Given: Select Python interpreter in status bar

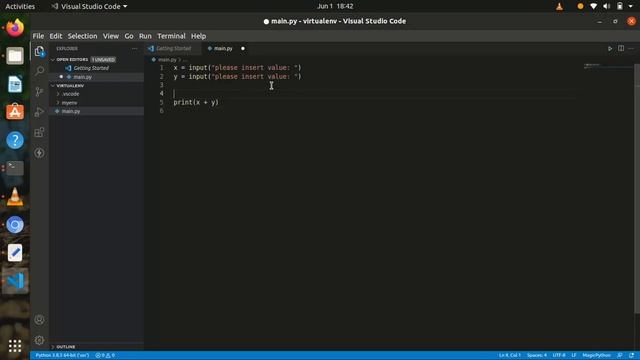Looking at the screenshot, I should pyautogui.click(x=62, y=356).
